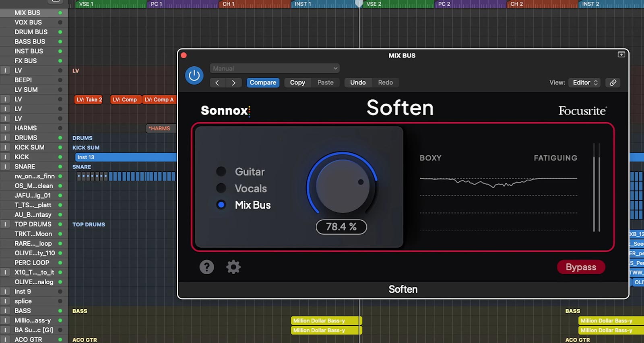The height and width of the screenshot is (343, 644).
Task: Open plugin settings gear icon
Action: 233,267
